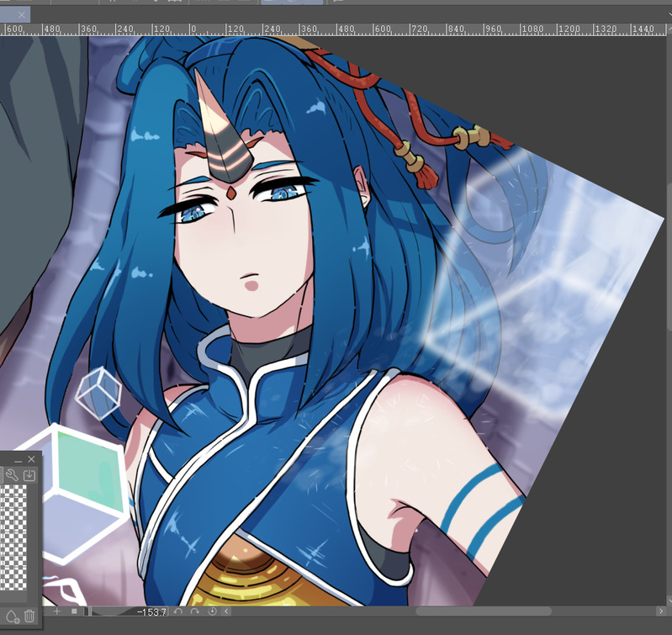Viewport: 672px width, 635px height.
Task: Click the horizontal ruler at the 0 mark
Action: [193, 29]
